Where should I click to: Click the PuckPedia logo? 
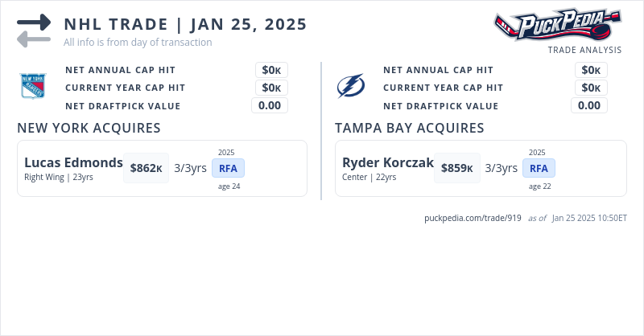tap(557, 25)
